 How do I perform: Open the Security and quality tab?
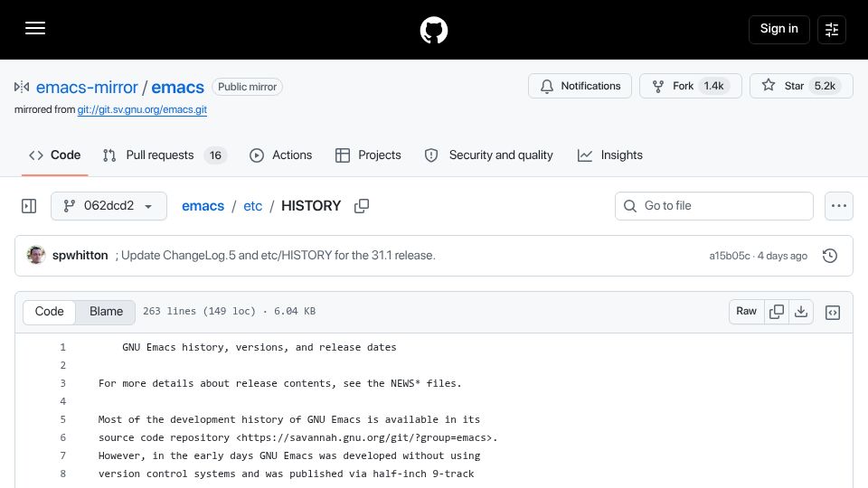point(489,155)
